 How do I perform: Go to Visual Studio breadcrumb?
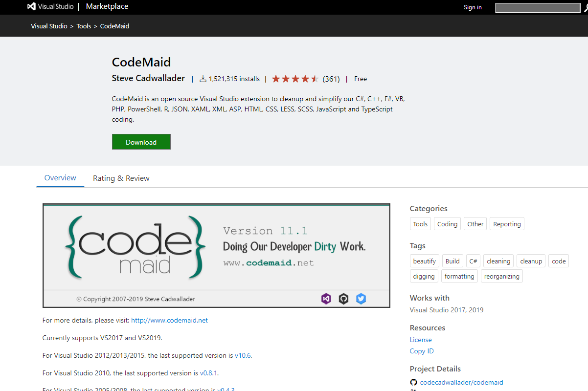tap(49, 26)
